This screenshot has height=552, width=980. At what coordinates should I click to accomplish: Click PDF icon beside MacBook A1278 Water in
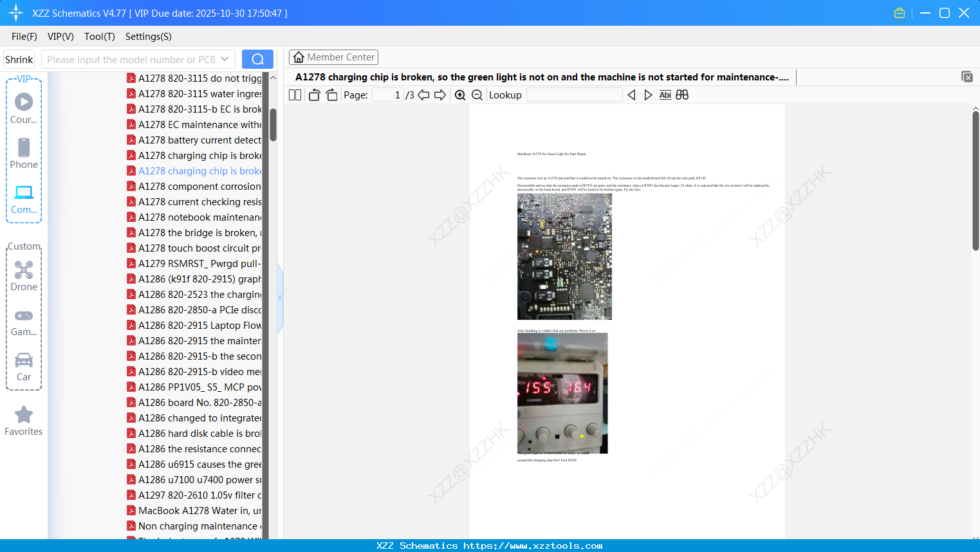(131, 510)
